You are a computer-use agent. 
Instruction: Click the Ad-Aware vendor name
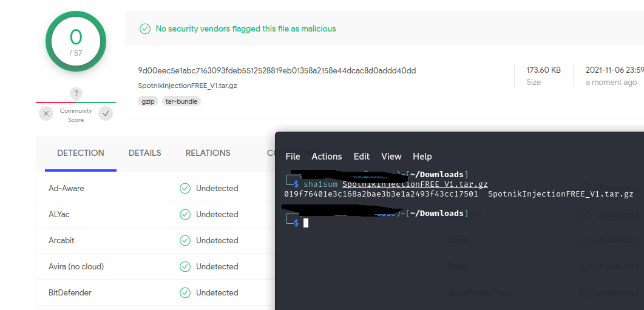66,189
